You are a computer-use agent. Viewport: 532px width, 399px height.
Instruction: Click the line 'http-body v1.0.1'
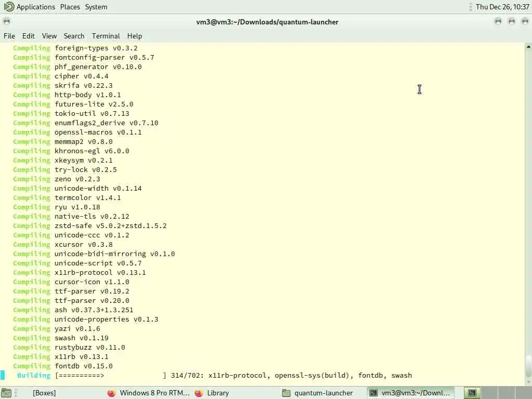point(87,95)
